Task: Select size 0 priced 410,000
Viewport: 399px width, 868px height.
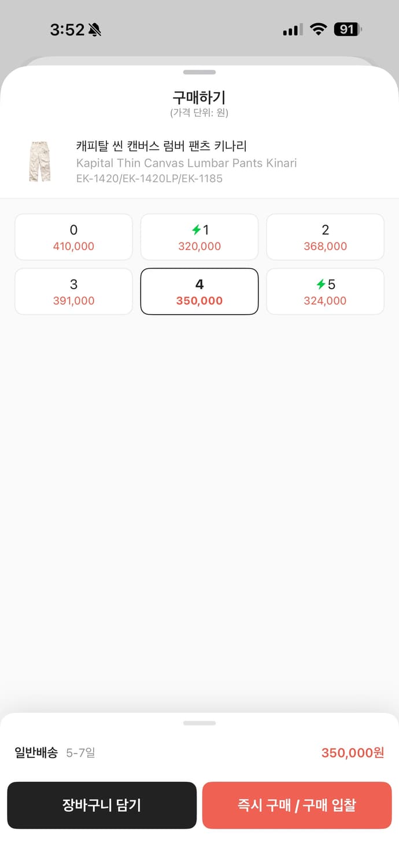Action: tap(73, 237)
